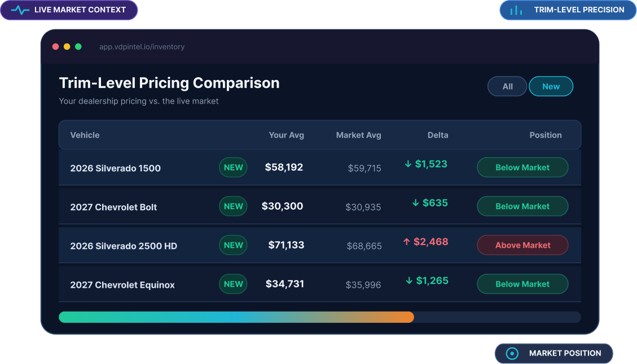Viewport: 637px width, 364px height.
Task: Sort by the Market Avg column header
Action: point(358,135)
